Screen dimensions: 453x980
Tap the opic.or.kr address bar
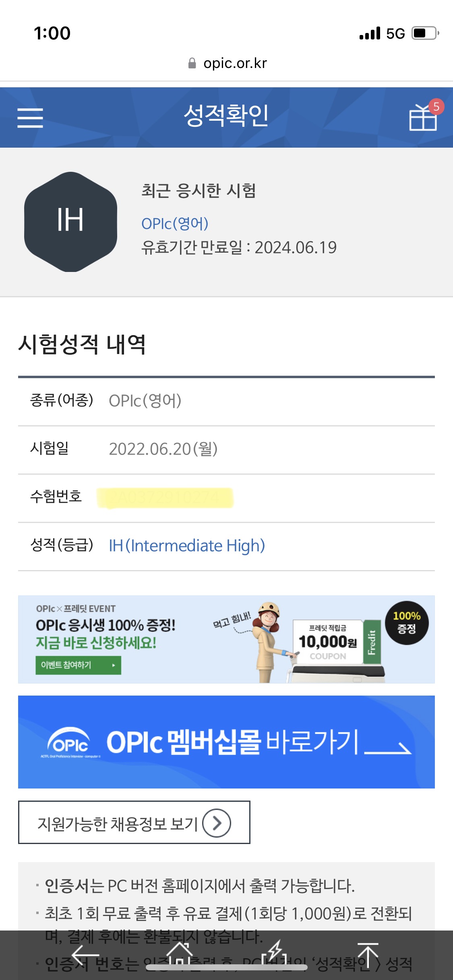pos(227,63)
